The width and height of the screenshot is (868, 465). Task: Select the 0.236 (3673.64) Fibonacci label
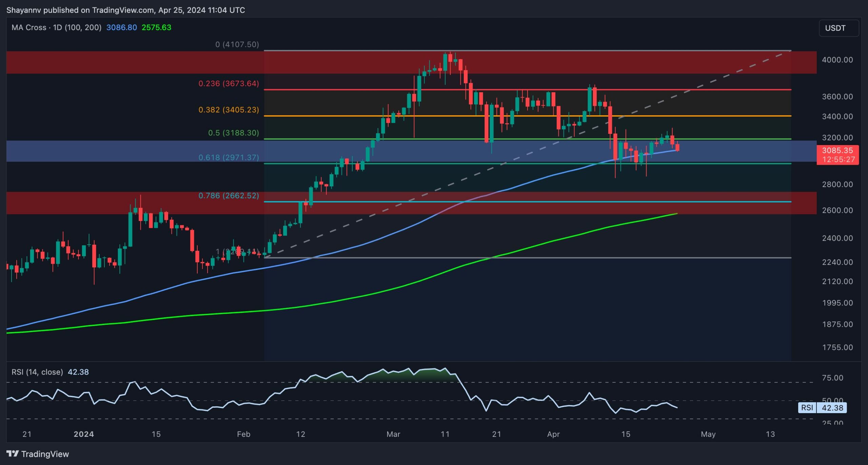tap(229, 83)
